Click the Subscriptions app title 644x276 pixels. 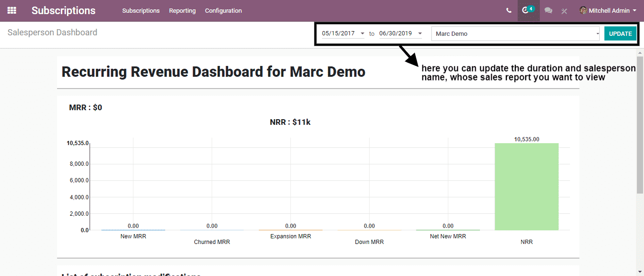click(63, 10)
